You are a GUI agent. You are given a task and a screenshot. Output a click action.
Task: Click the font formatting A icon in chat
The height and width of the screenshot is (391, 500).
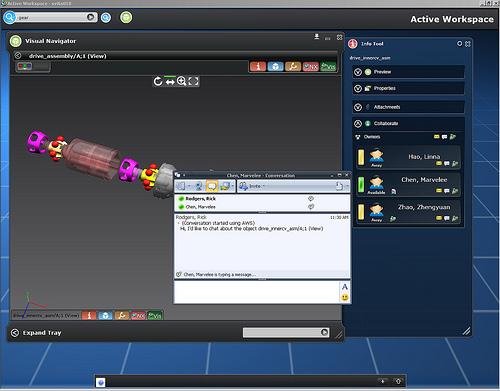[345, 287]
